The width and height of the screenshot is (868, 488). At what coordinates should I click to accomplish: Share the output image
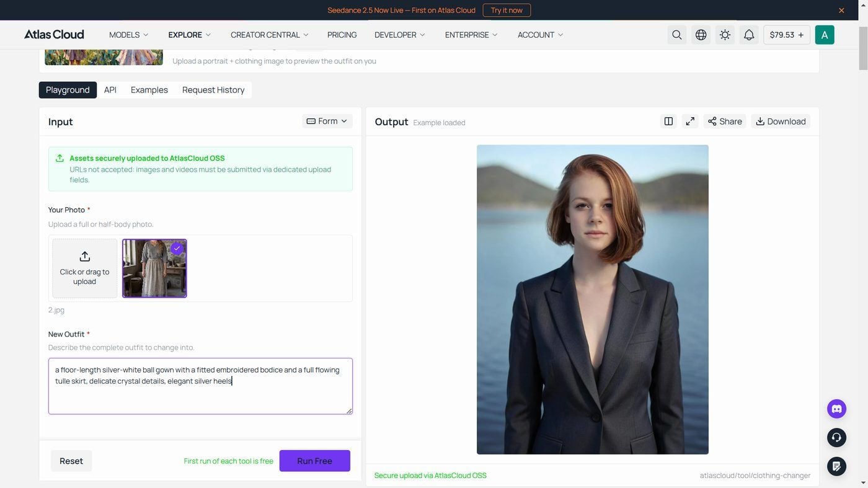coord(725,121)
